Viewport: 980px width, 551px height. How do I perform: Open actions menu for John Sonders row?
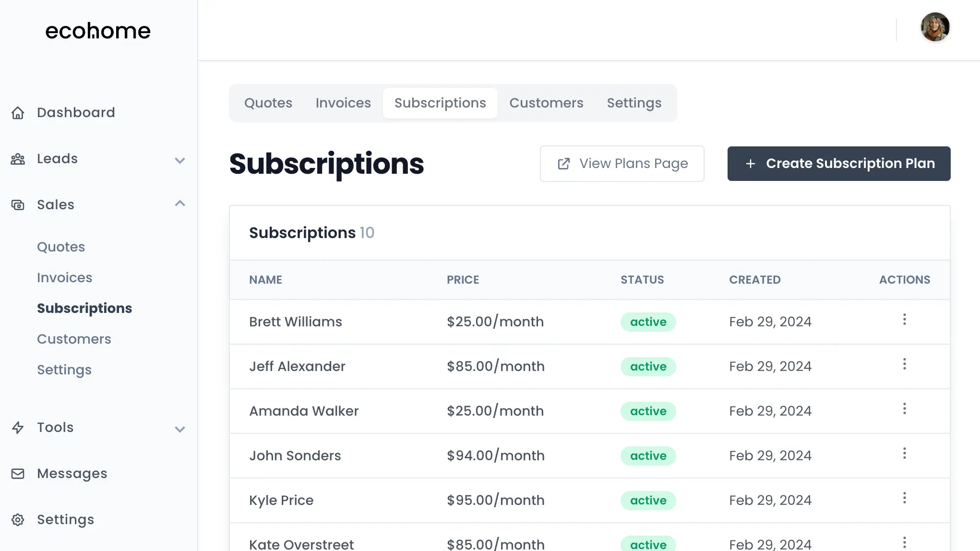[x=905, y=453]
